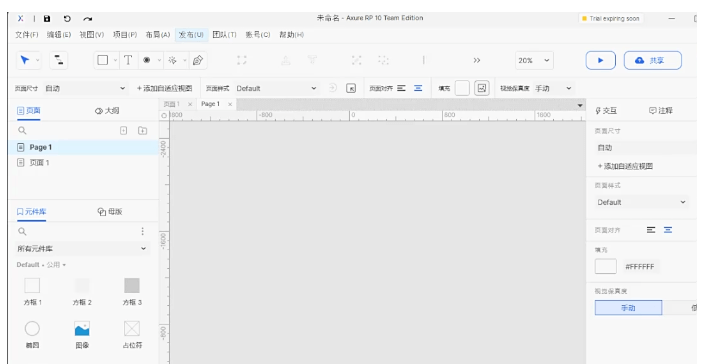
Task: Open the zoom 20% dropdown
Action: pos(534,60)
